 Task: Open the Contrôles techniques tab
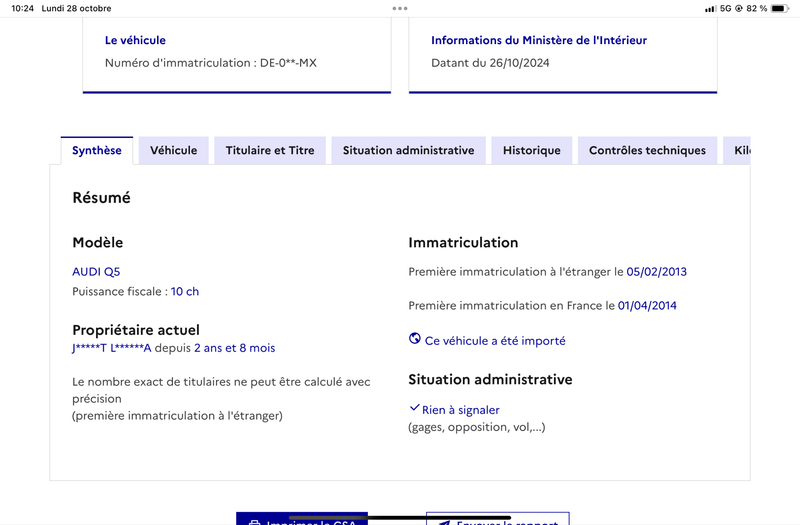(x=647, y=151)
